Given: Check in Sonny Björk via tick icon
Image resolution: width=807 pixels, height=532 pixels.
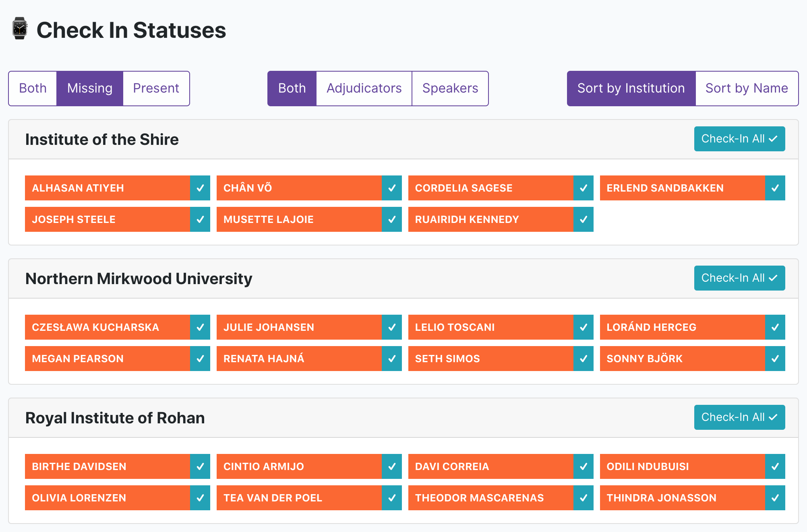Looking at the screenshot, I should 775,359.
